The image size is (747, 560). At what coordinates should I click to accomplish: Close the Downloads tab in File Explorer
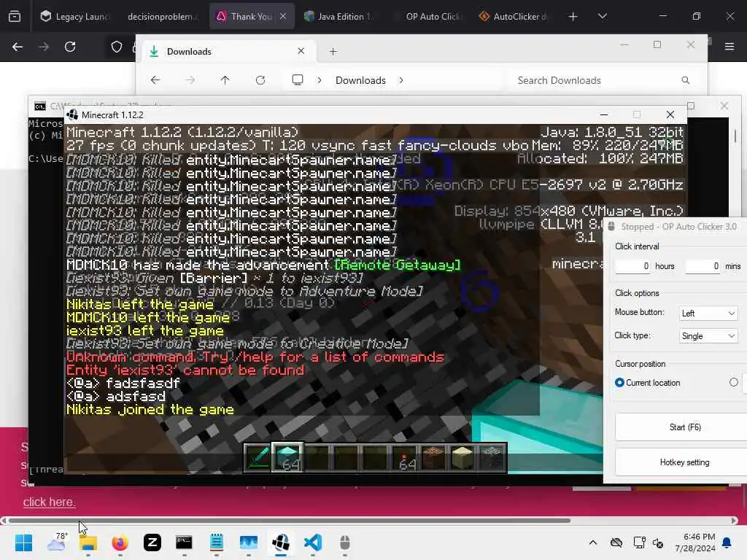point(301,51)
